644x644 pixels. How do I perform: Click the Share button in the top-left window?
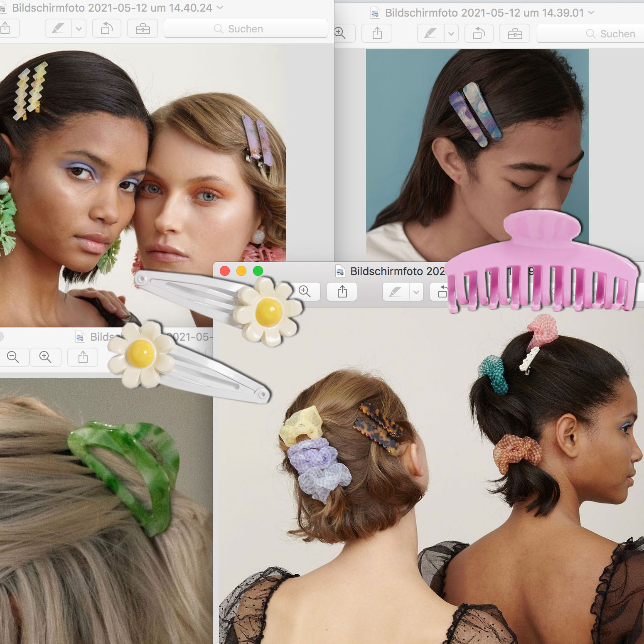point(7,28)
